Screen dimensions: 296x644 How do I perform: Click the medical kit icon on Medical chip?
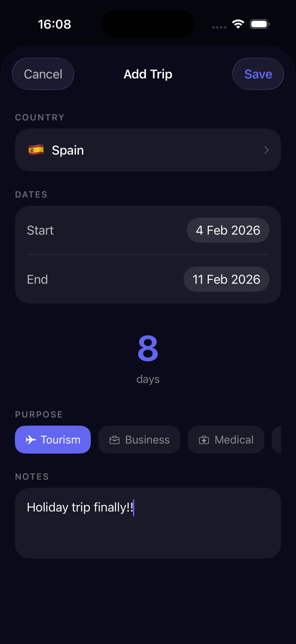point(204,440)
